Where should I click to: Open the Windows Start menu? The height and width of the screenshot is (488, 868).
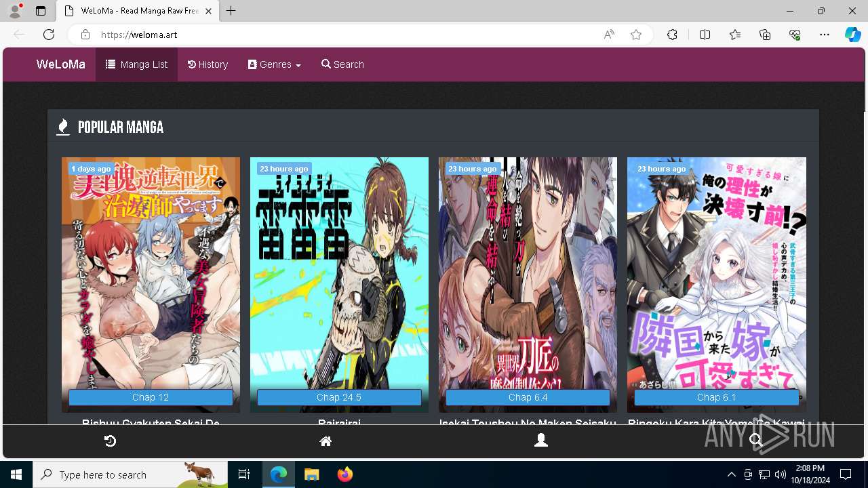pos(16,474)
